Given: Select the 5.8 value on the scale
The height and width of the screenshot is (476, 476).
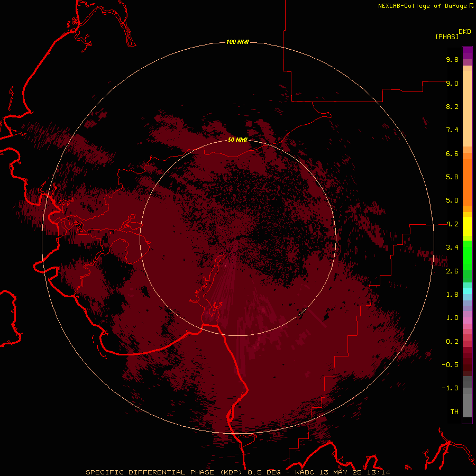Looking at the screenshot, I should (452, 177).
